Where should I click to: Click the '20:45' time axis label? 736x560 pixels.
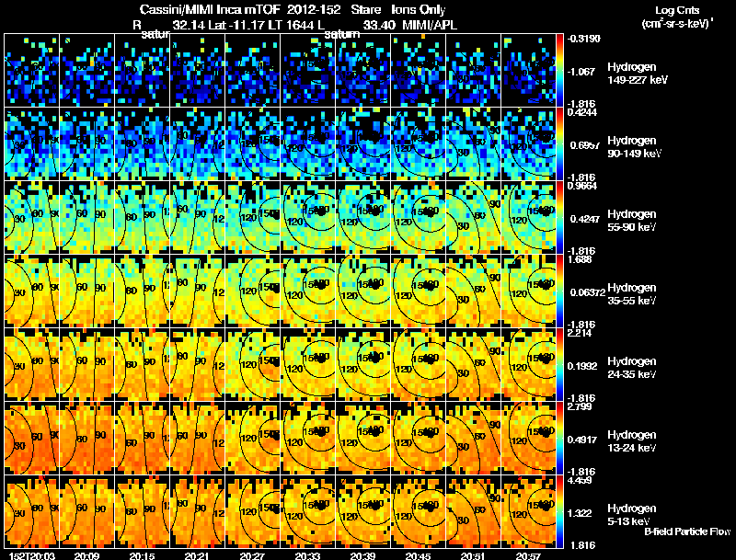419,555
